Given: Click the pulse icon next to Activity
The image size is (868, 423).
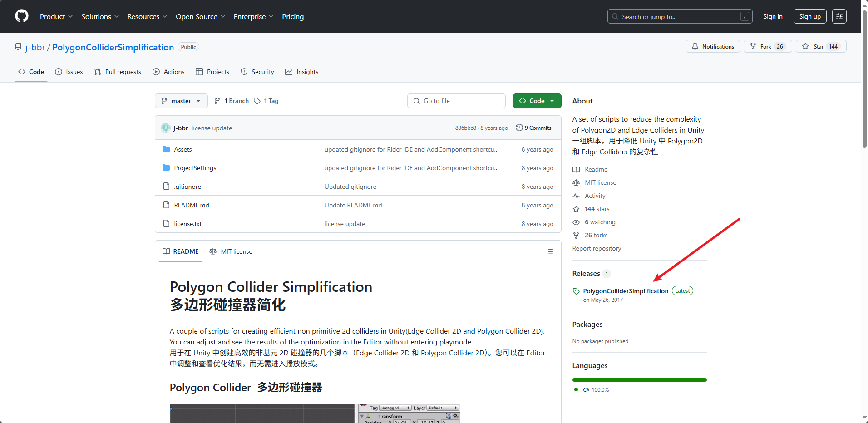Looking at the screenshot, I should click(x=576, y=196).
